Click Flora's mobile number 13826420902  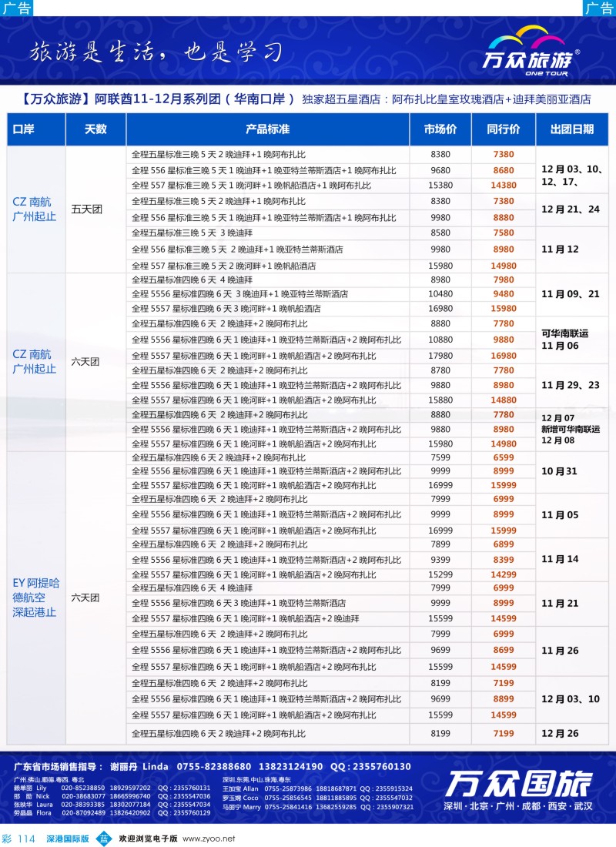130,812
